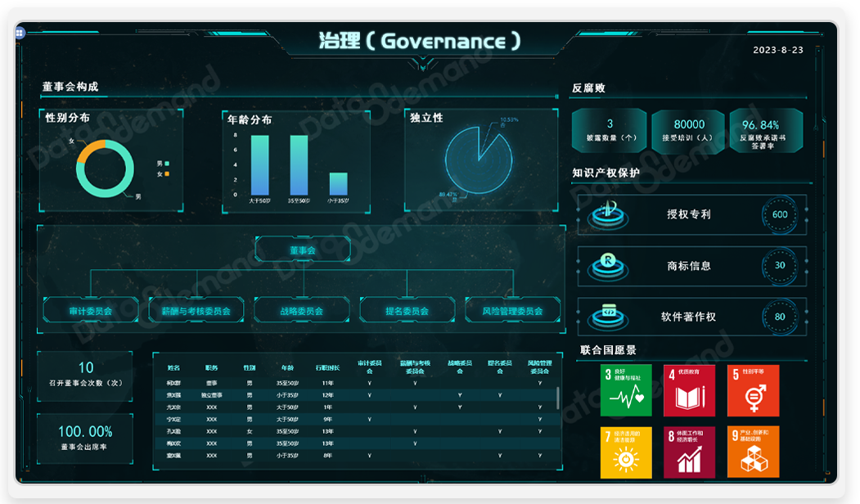Click the date 2023-8-23
This screenshot has height=504, width=860.
777,50
